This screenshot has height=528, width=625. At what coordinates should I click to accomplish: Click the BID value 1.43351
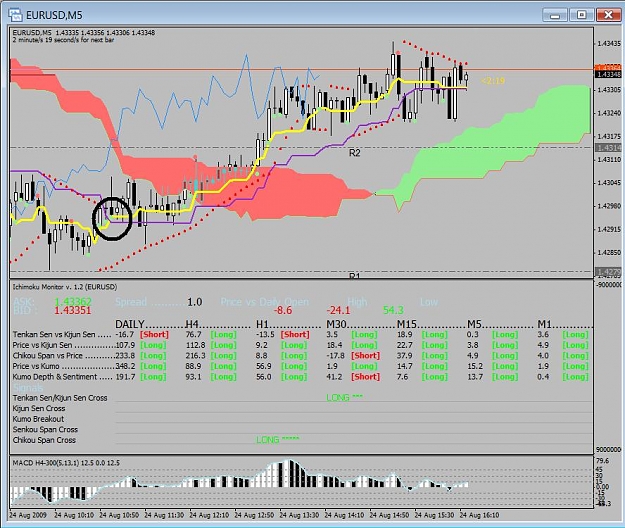click(73, 311)
